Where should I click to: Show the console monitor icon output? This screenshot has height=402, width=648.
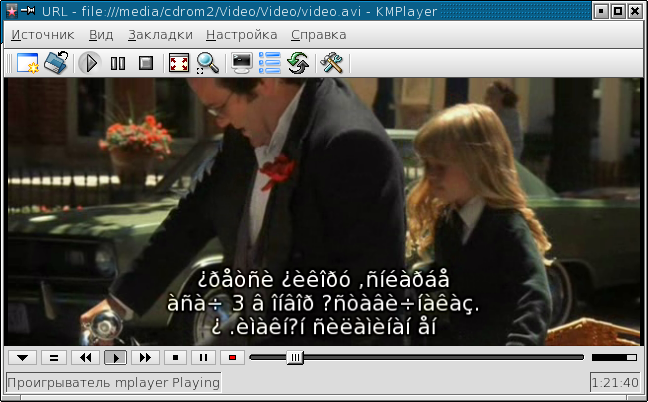pos(242,63)
